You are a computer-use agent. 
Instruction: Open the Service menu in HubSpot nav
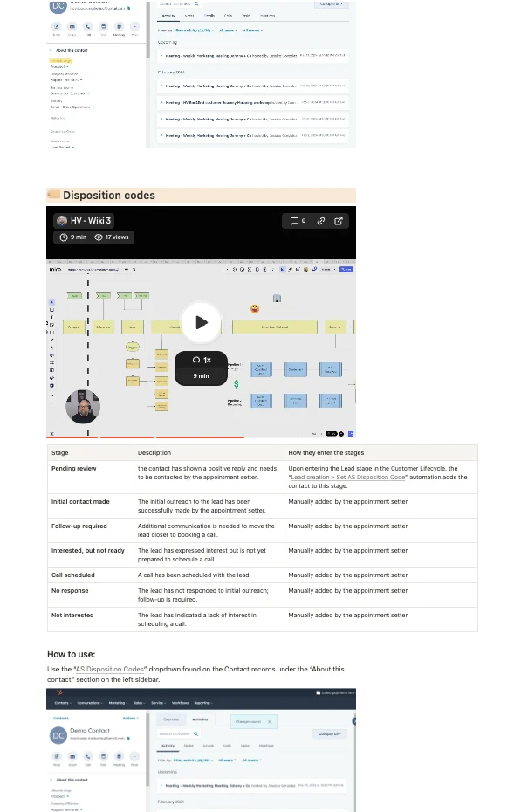point(158,703)
